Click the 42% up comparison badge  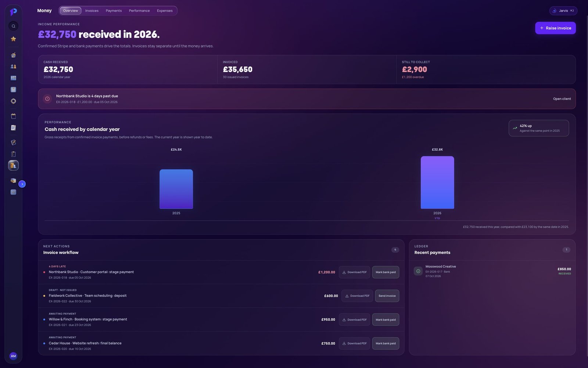pos(539,128)
